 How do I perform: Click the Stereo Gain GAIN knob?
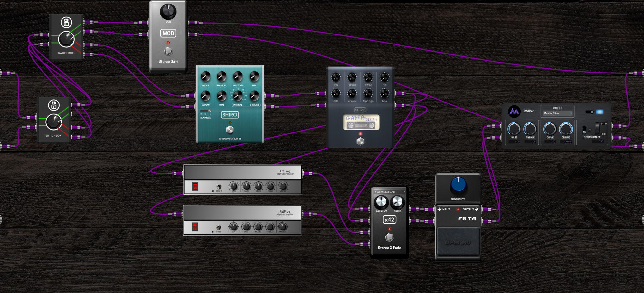(x=168, y=11)
